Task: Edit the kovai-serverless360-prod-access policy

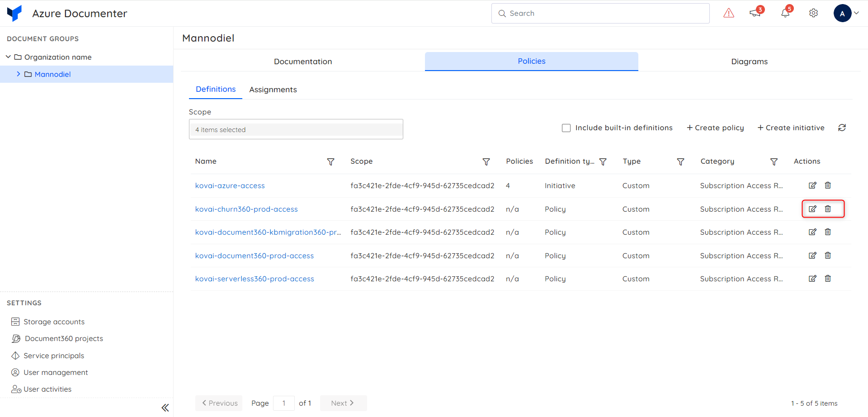Action: [812, 278]
